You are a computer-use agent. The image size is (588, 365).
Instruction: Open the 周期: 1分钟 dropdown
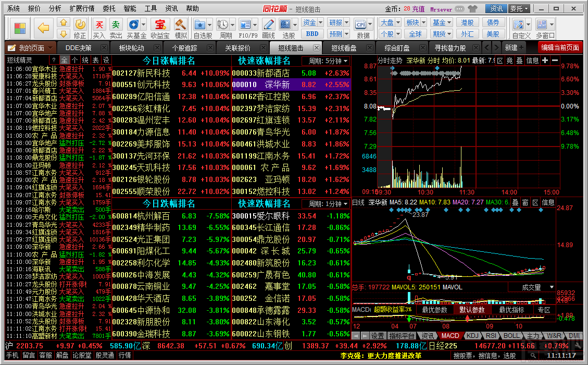[326, 204]
